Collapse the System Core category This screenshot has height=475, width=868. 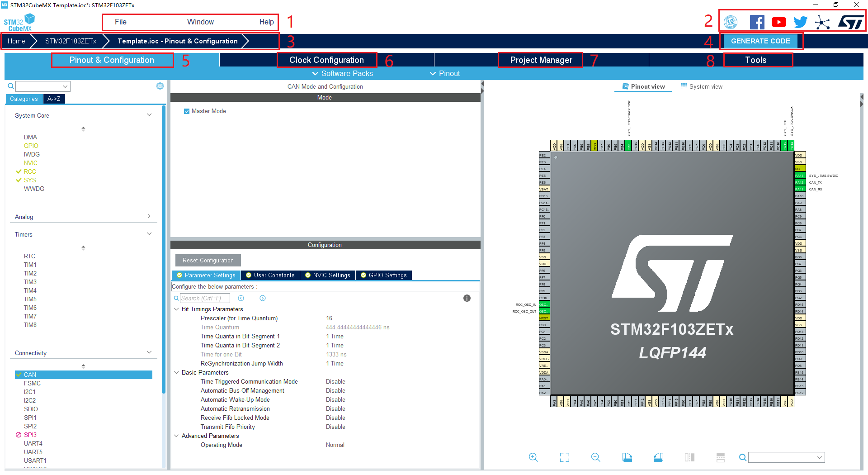click(x=149, y=115)
